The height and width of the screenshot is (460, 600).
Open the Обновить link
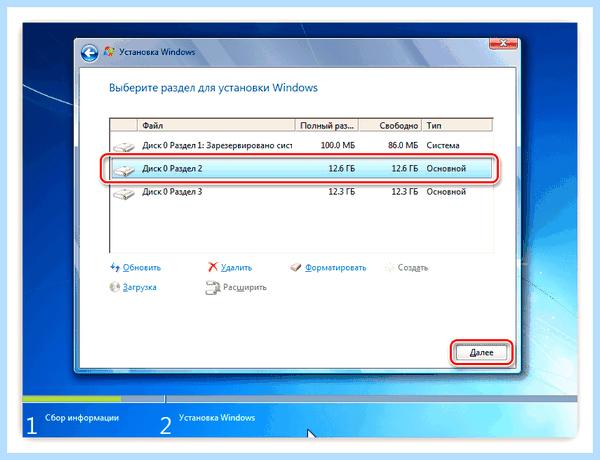142,268
